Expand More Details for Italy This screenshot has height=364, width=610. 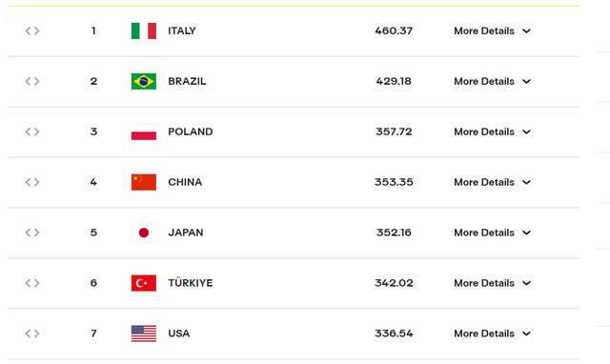(x=492, y=30)
